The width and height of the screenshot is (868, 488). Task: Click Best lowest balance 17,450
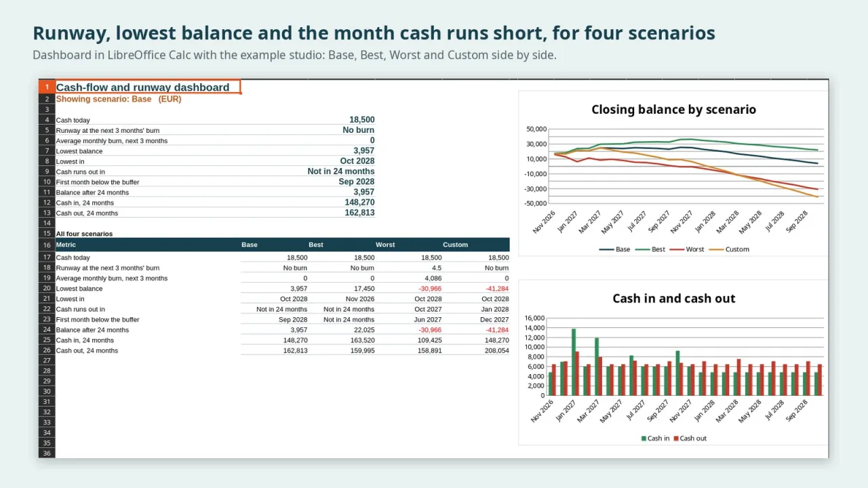(364, 289)
